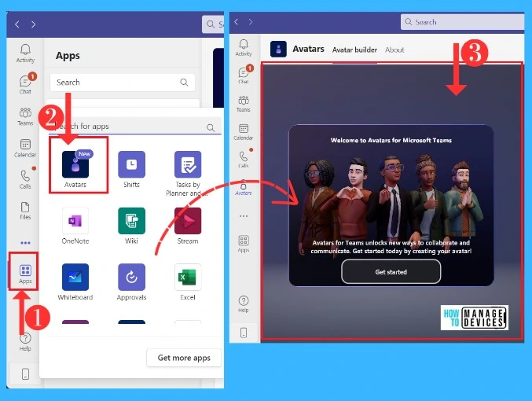Switch to the About tab
Viewport: 532px width, 401px height.
click(x=394, y=50)
